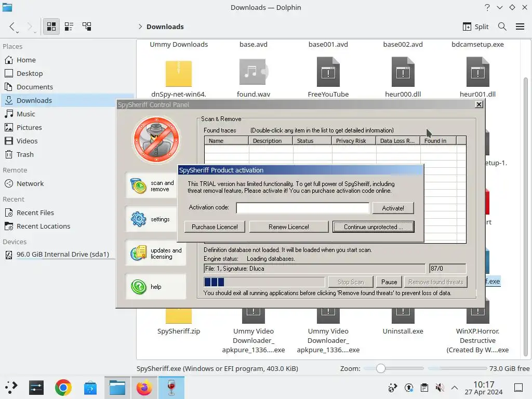Switch Dolphin to icons view mode
The image size is (532, 399).
(51, 26)
